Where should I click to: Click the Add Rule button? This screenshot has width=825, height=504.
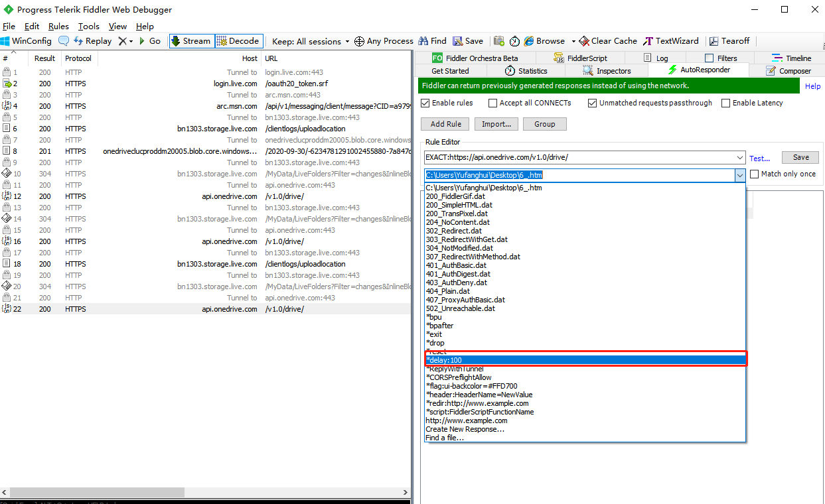pos(445,124)
